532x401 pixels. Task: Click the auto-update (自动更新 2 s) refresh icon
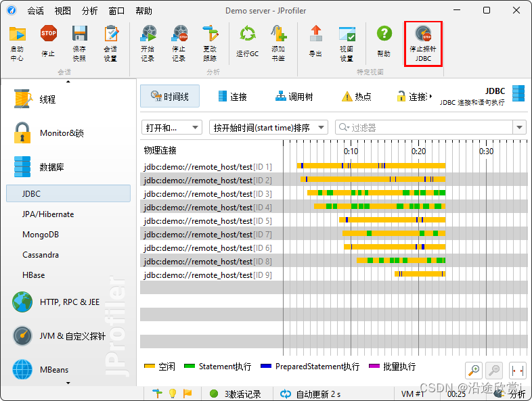point(286,394)
